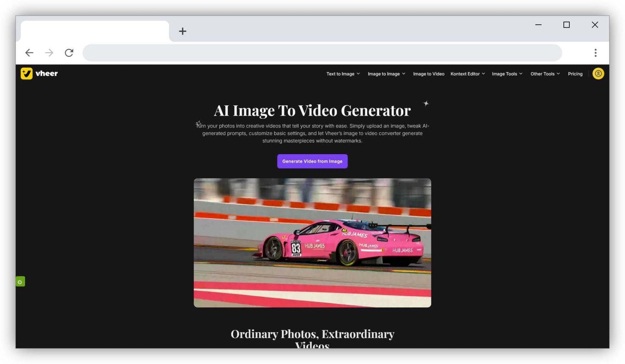Expand the Kontext Editor dropdown
Screen dimensions: 625x364
tap(467, 74)
